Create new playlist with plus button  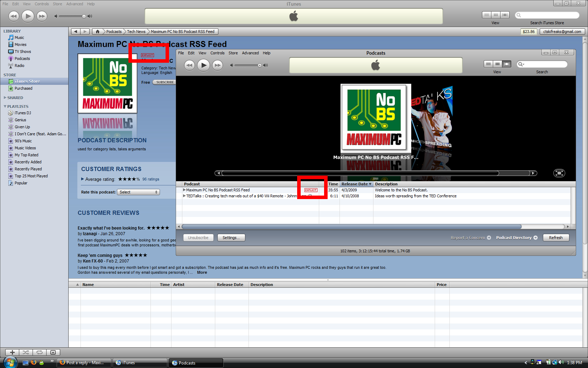click(x=12, y=352)
